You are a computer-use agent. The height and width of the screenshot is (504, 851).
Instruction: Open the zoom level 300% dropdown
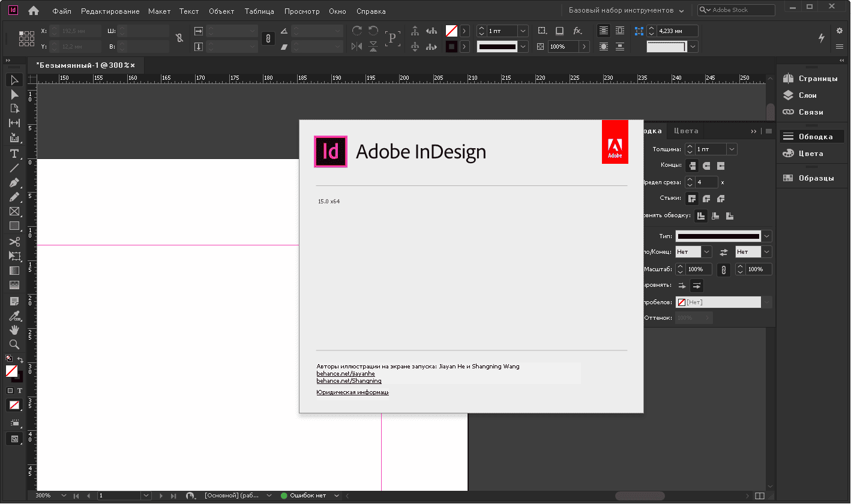point(64,496)
